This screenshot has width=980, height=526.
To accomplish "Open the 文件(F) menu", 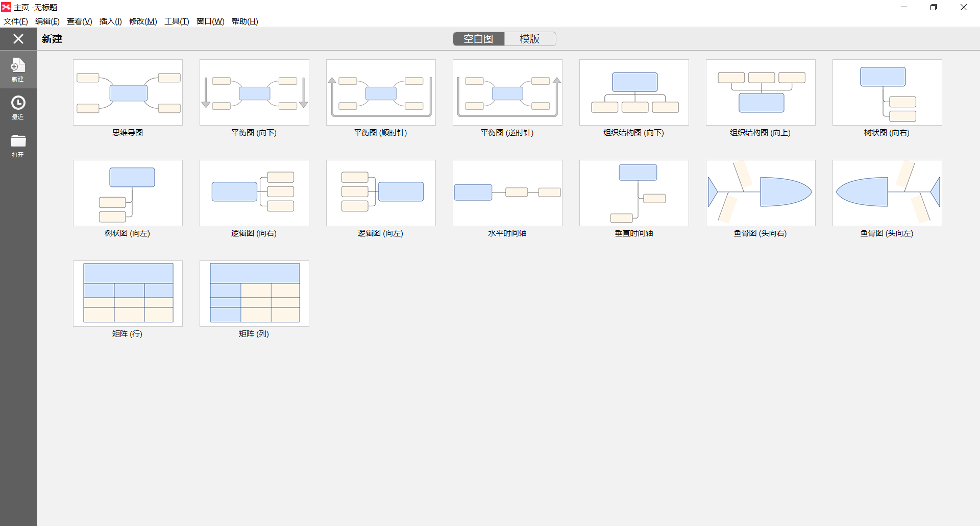I will point(16,21).
